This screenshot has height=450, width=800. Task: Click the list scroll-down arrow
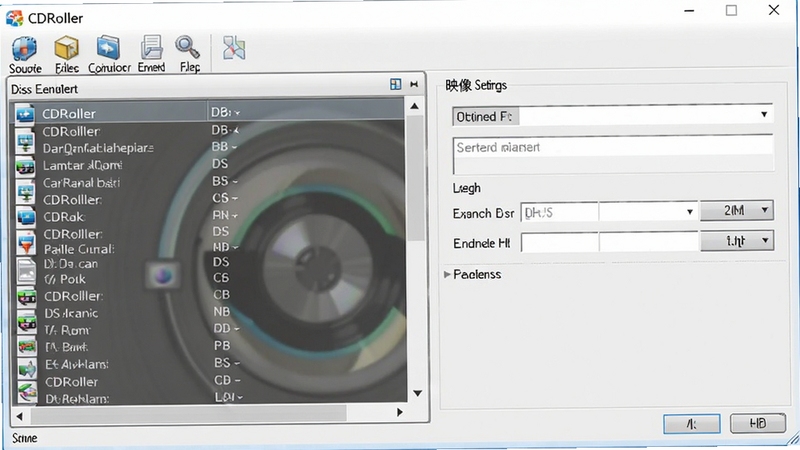(x=417, y=393)
